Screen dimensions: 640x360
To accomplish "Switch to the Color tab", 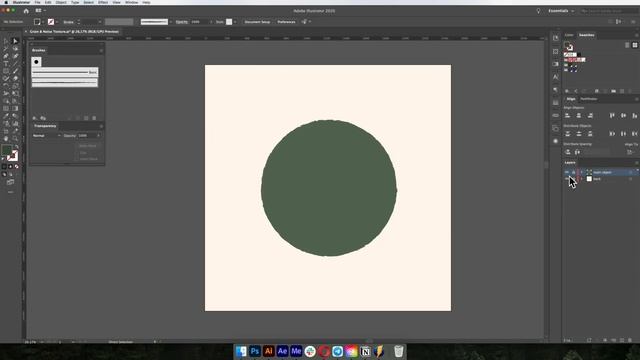I will click(x=569, y=35).
